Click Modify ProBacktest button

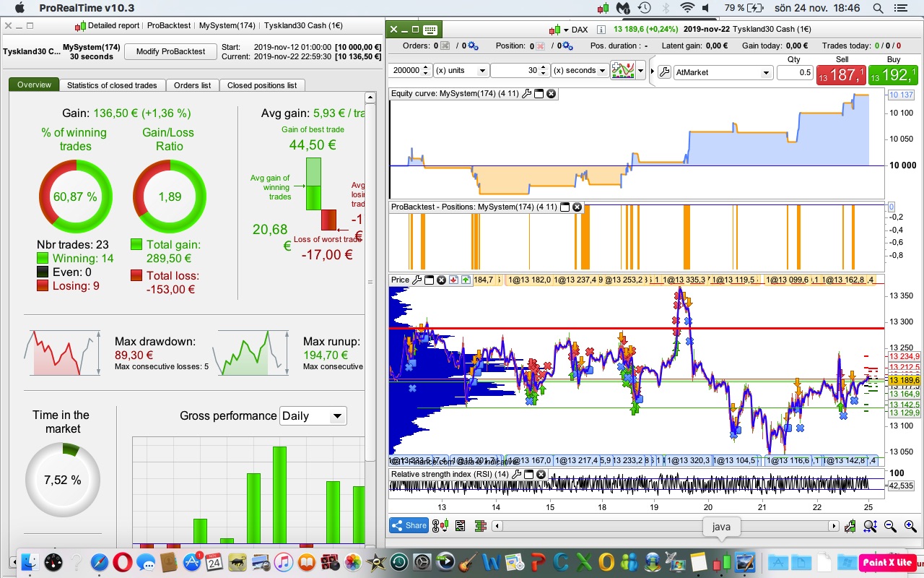click(x=170, y=51)
